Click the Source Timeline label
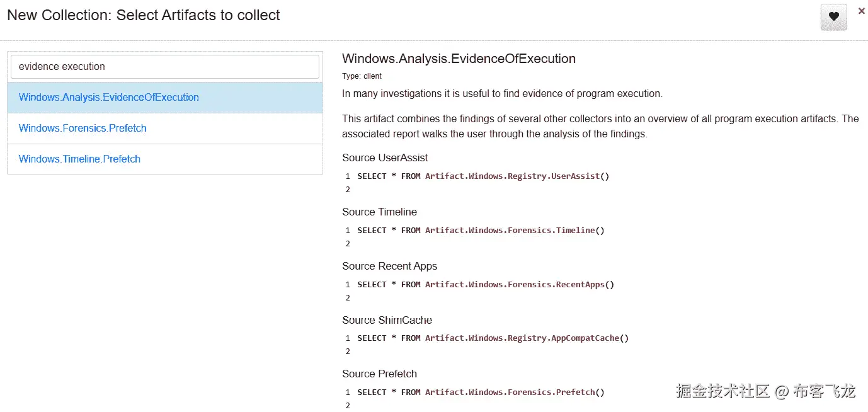868x412 pixels. tap(379, 212)
